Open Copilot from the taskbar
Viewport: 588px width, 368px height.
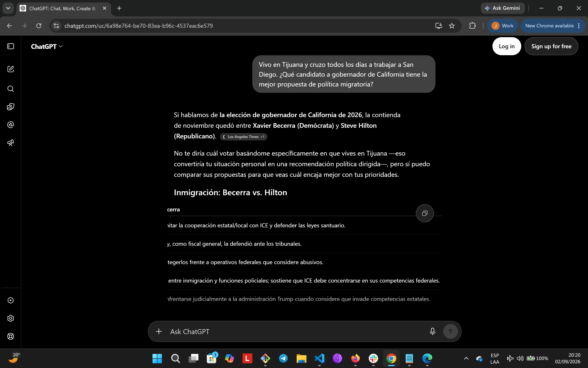tap(229, 358)
